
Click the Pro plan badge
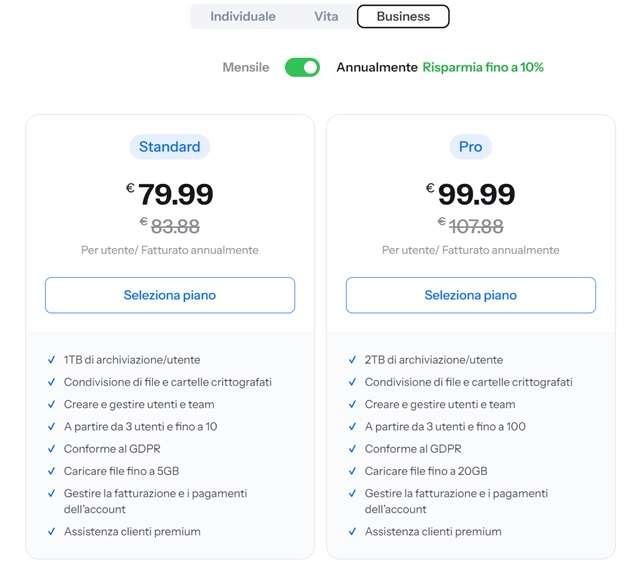pyautogui.click(x=470, y=147)
